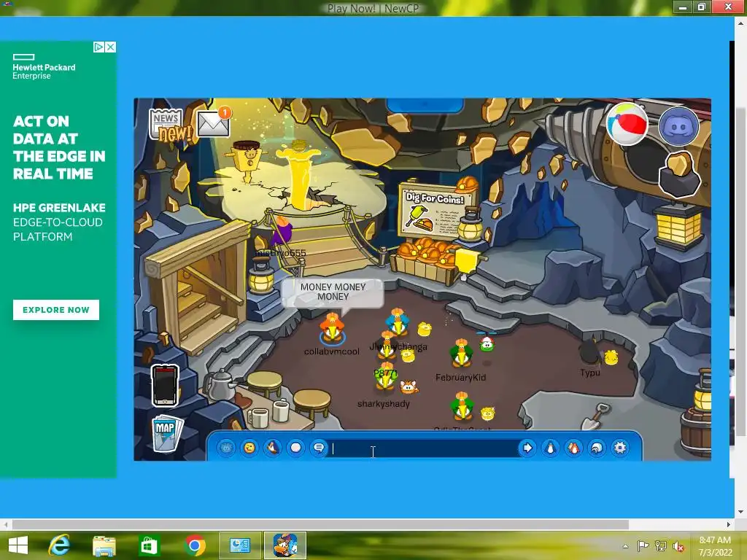Open my penguin player card icon
Screen dimensions: 747x560
tap(551, 448)
